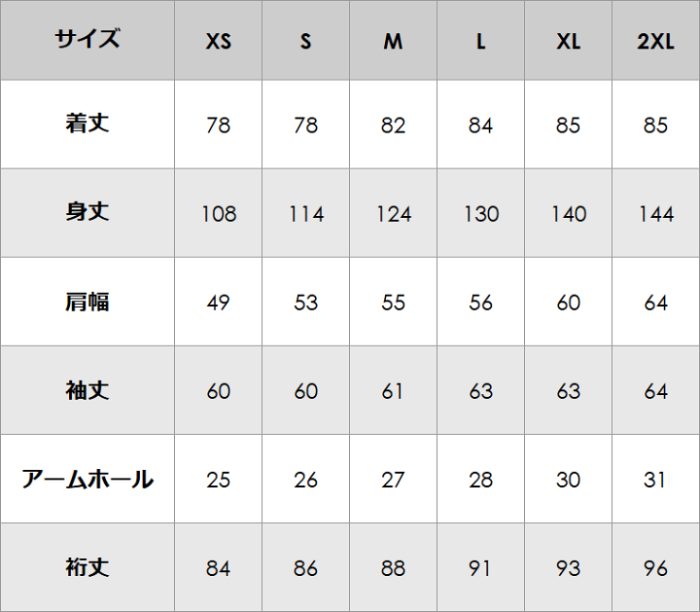Screen dimensions: 700x612
Task: Click the アームホール value 30 for XL
Action: (568, 480)
